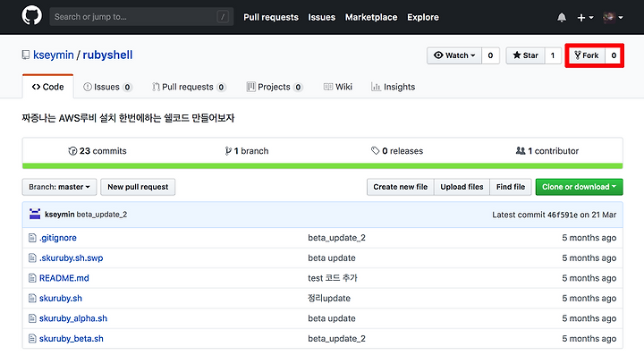This screenshot has height=355, width=644.
Task: Click file icon beside skuruby_beta.sh
Action: (x=32, y=339)
